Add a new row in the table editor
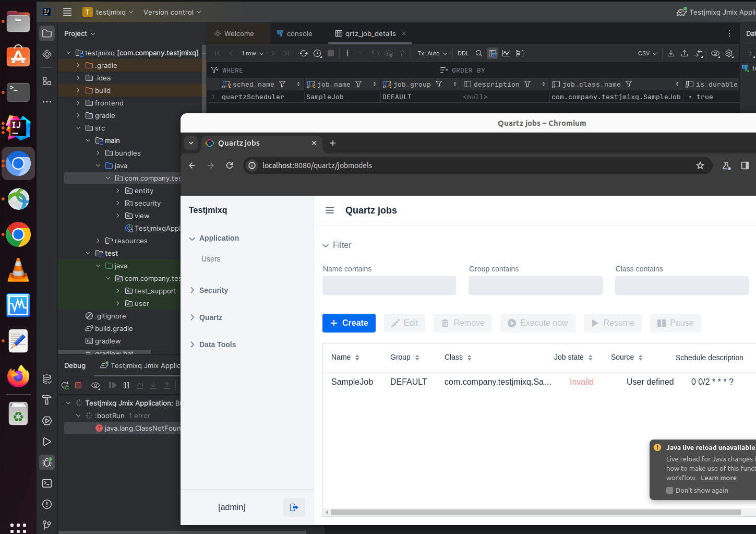756x534 pixels. coord(347,53)
